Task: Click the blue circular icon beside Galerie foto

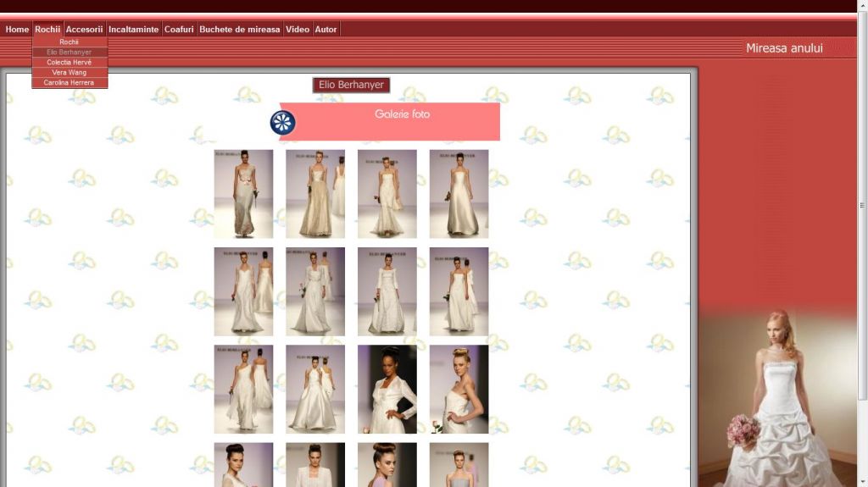Action: (x=282, y=122)
